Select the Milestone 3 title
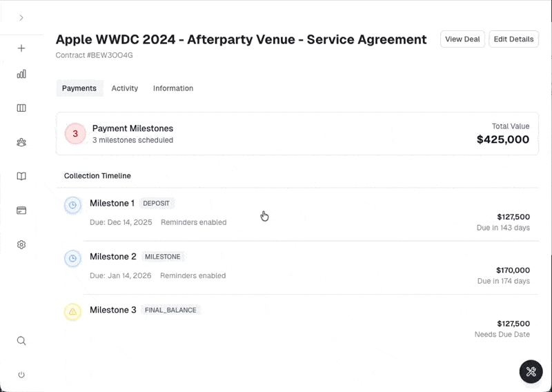552x392 pixels. pos(113,310)
